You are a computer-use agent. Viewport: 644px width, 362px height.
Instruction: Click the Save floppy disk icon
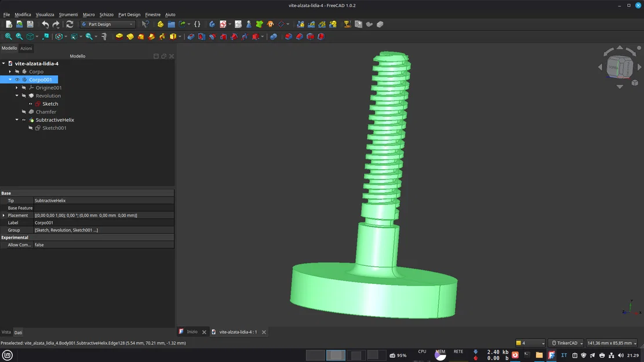[30, 24]
